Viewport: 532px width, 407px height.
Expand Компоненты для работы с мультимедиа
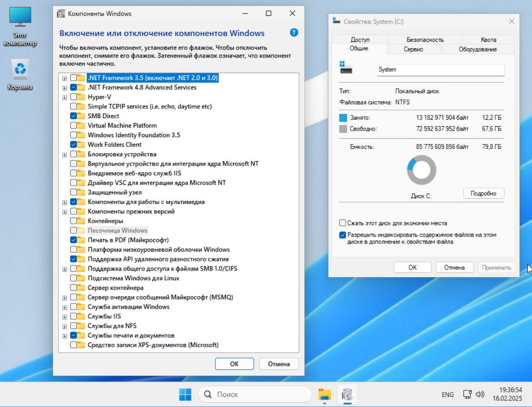(65, 202)
